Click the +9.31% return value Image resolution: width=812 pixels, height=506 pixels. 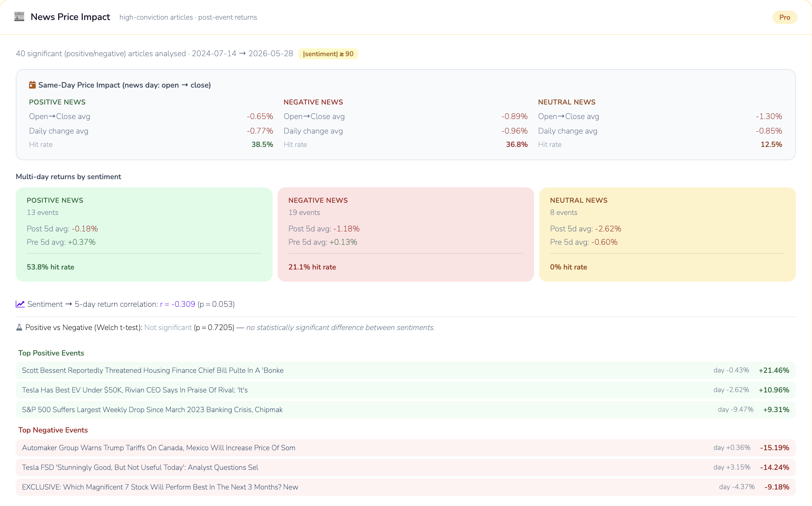coord(776,410)
